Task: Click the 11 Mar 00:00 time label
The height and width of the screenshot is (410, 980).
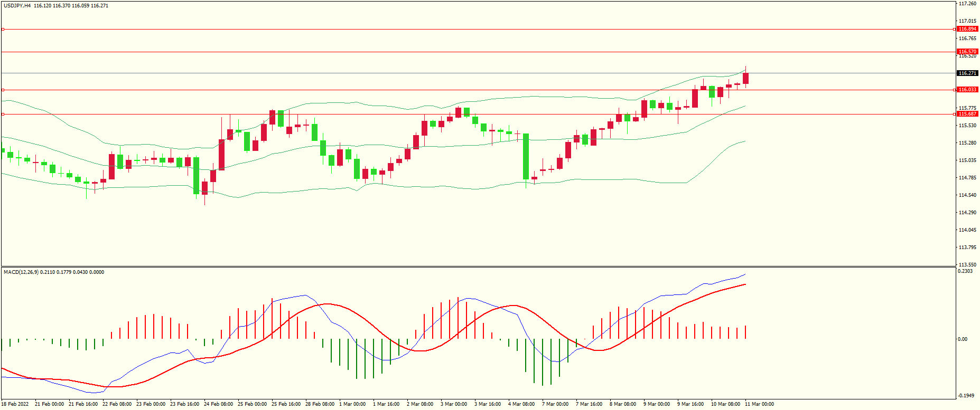Action: [x=759, y=404]
